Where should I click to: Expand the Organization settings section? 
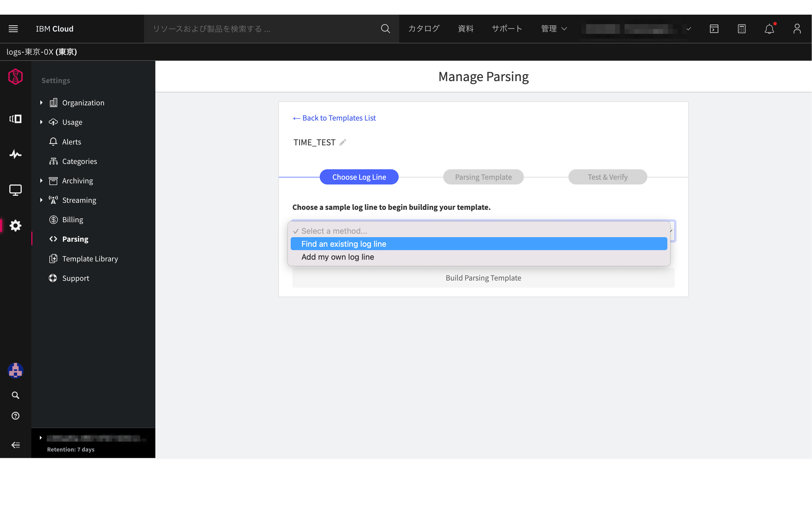pos(41,103)
